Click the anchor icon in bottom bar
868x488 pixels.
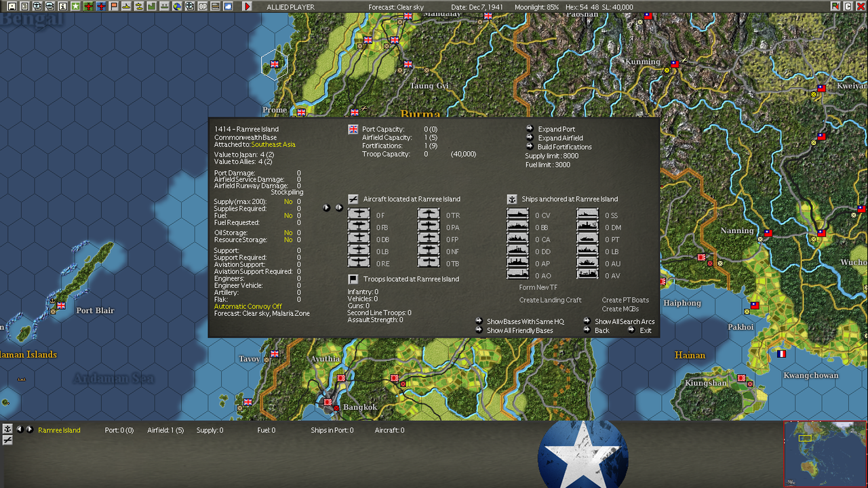click(7, 429)
